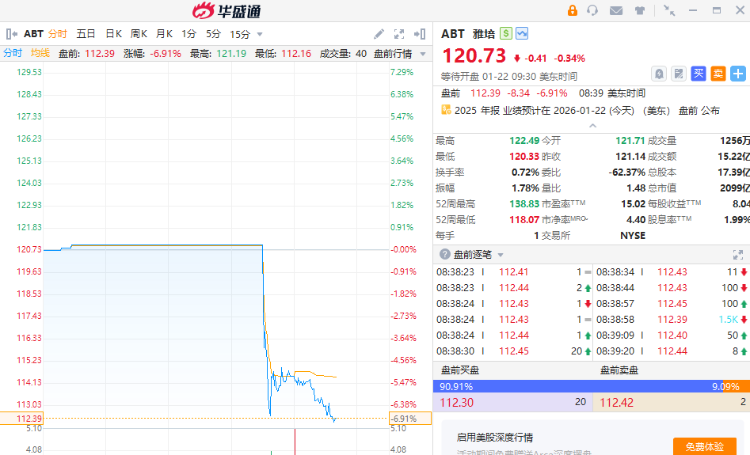The height and width of the screenshot is (455, 750).
Task: Click the -6.91% percent axis marker
Action: coord(410,419)
